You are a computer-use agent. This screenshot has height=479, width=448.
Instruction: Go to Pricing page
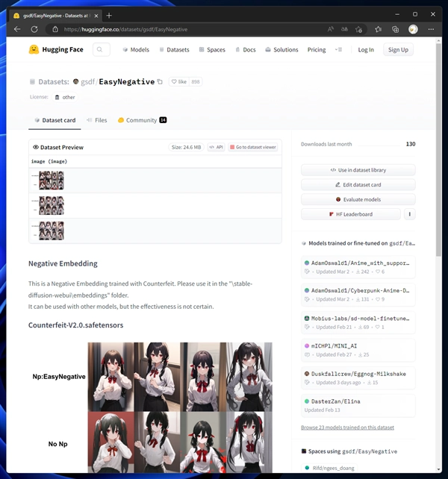317,49
